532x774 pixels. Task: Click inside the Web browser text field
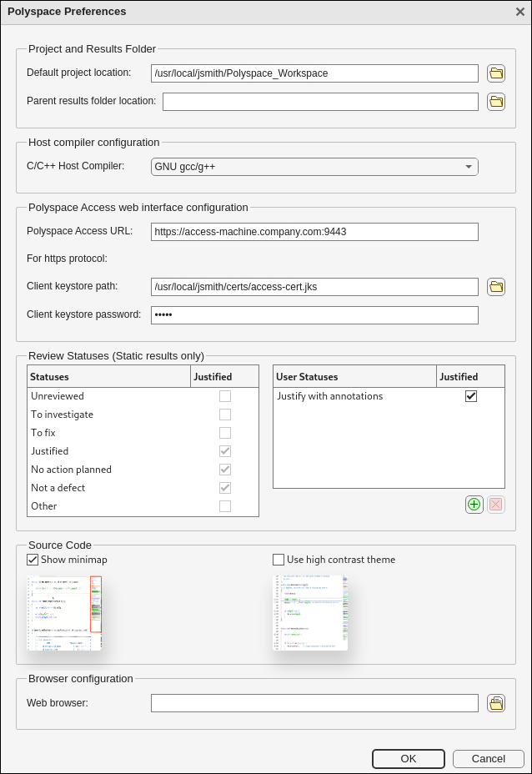[x=314, y=703]
